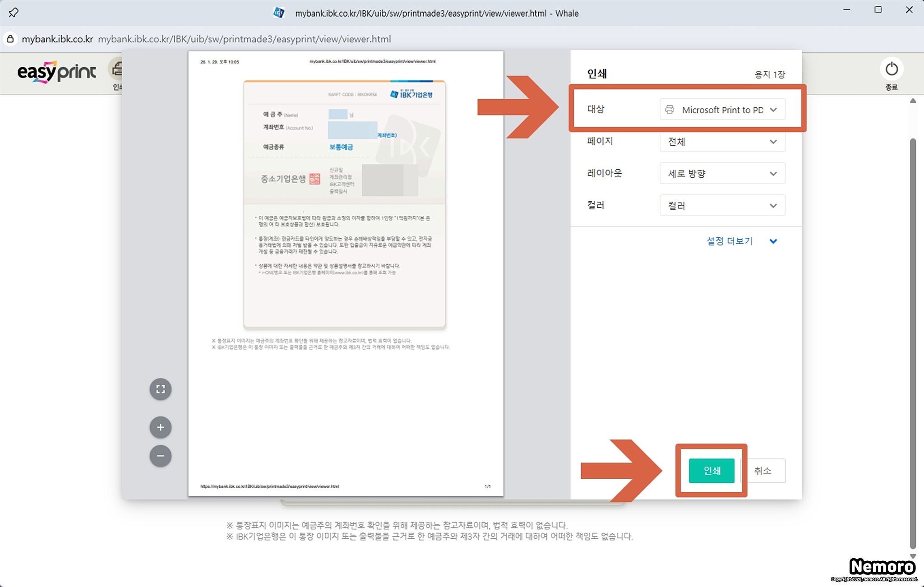
Task: Click the print preview page thumbnail
Action: pyautogui.click(x=346, y=273)
